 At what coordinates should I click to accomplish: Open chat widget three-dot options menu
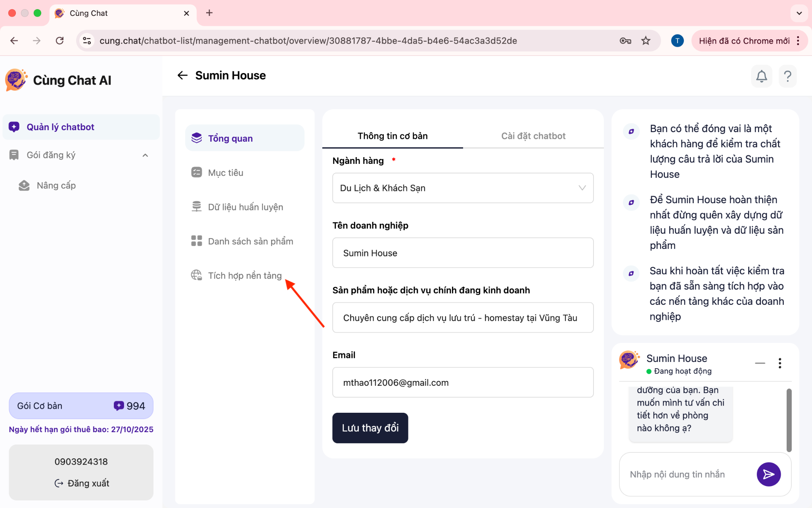[x=779, y=363]
